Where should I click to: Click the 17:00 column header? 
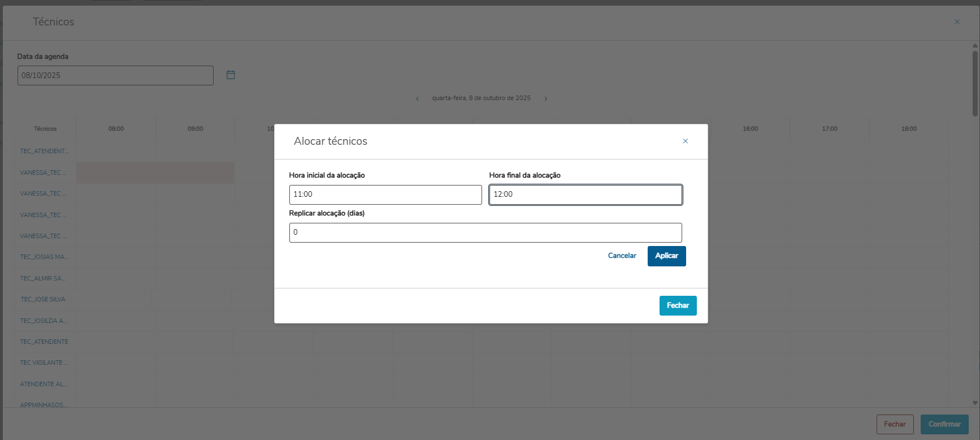coord(829,129)
